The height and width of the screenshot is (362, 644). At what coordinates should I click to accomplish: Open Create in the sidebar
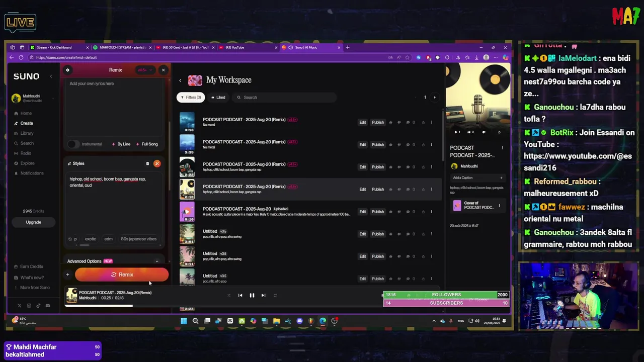click(x=24, y=123)
